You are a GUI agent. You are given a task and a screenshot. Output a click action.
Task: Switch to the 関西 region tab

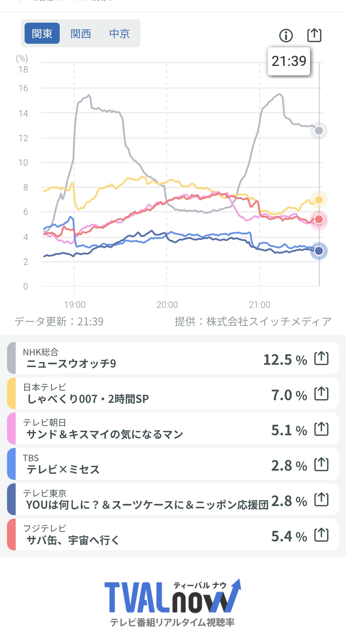(x=81, y=34)
